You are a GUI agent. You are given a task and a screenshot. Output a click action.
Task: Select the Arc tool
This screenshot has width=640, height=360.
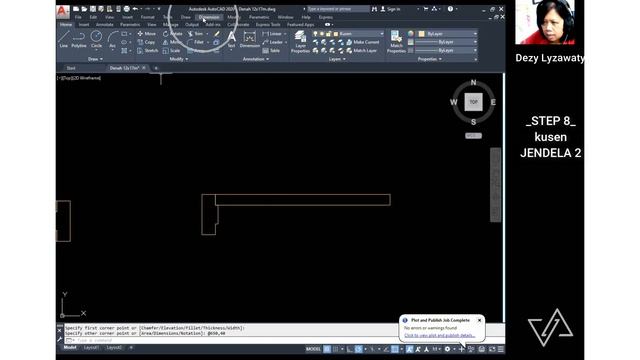coord(113,40)
